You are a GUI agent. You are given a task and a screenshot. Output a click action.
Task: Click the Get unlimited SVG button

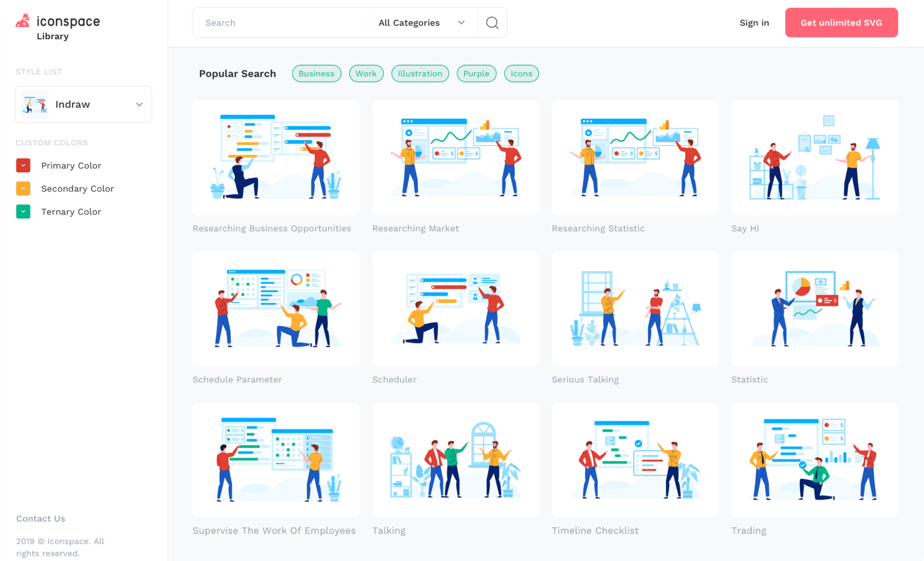point(841,23)
